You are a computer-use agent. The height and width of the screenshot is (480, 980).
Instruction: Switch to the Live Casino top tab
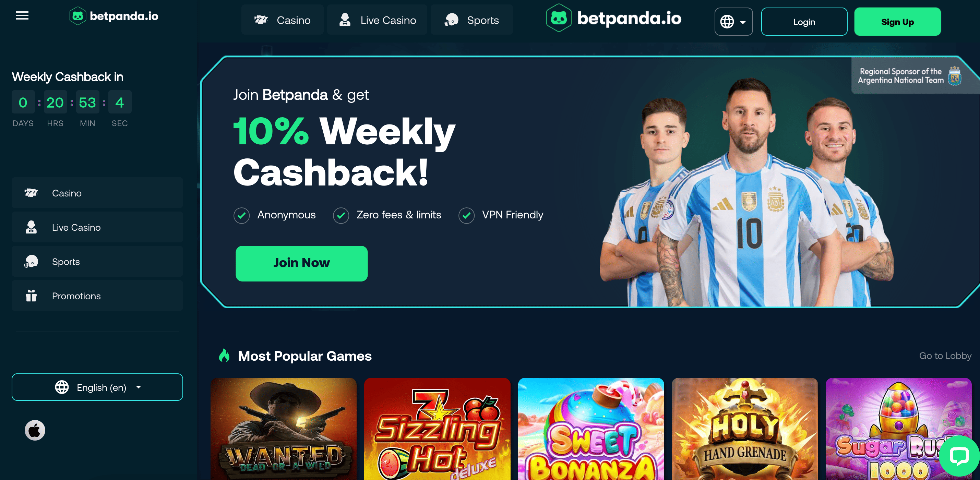(377, 20)
